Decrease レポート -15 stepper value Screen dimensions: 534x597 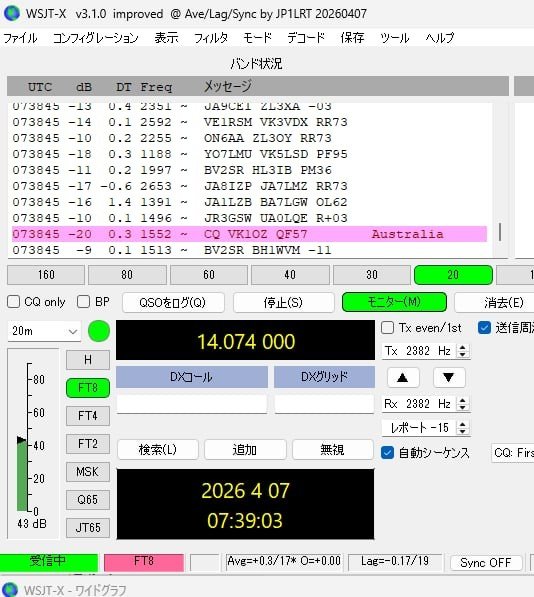[463, 431]
